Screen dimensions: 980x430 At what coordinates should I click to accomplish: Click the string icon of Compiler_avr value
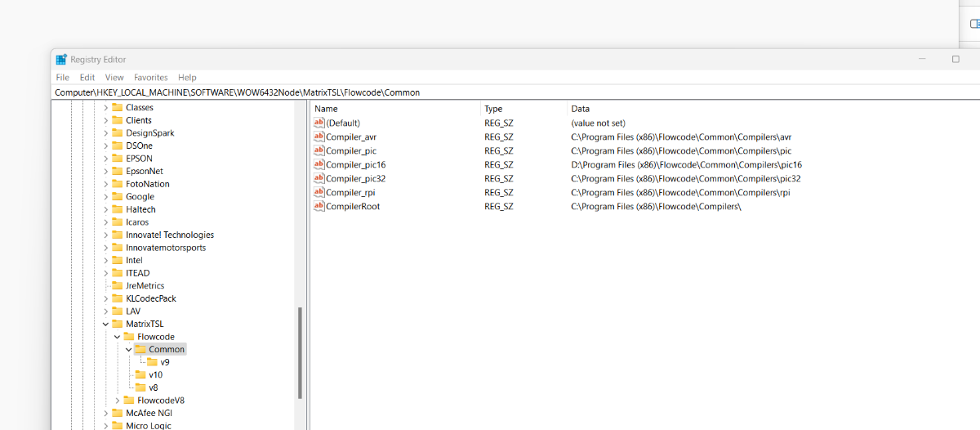(x=319, y=137)
